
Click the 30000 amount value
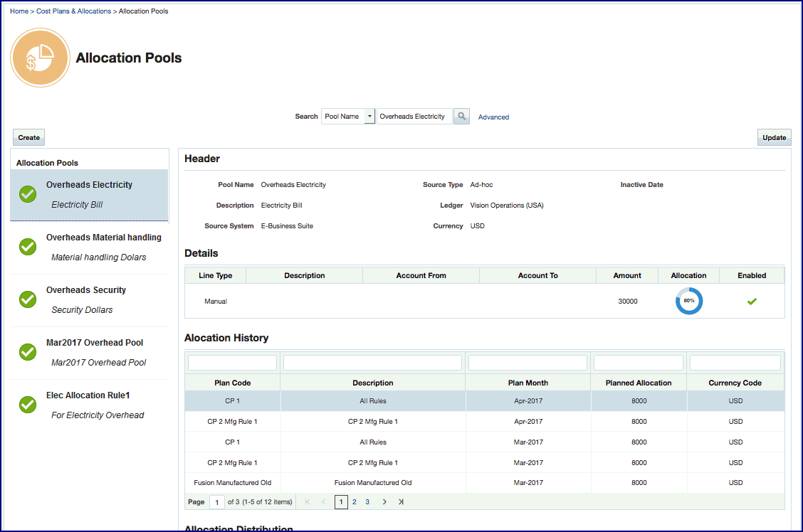point(628,302)
